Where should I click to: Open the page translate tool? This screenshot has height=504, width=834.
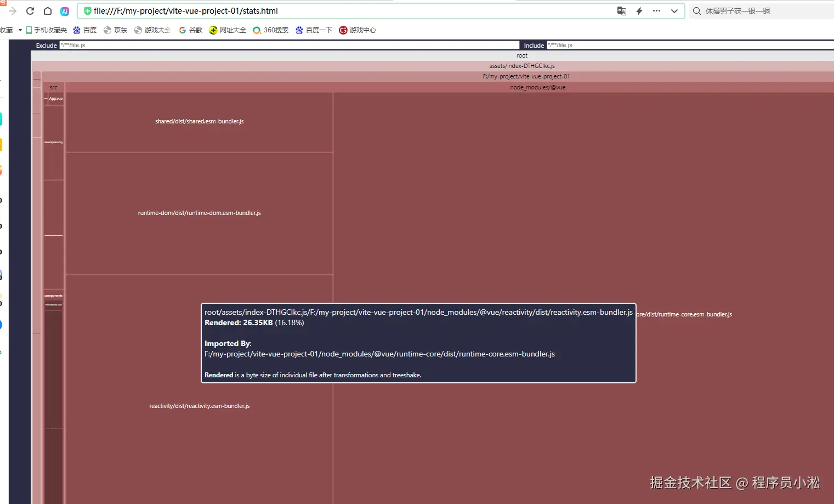(x=622, y=11)
